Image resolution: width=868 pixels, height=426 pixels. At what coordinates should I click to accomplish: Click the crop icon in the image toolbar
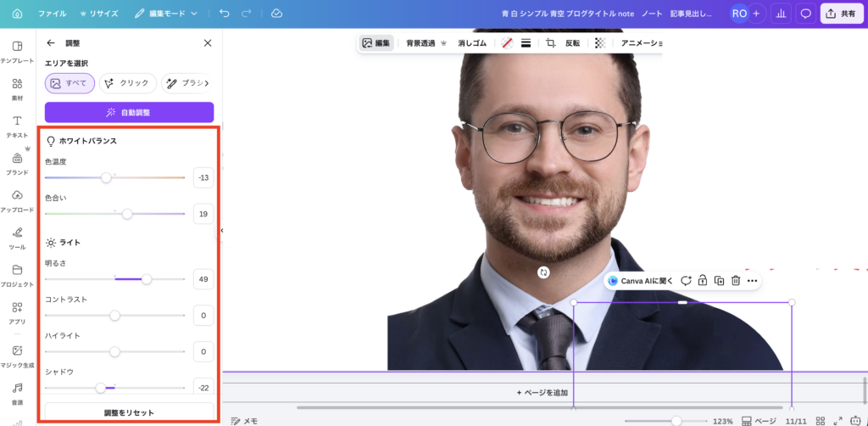tap(550, 42)
